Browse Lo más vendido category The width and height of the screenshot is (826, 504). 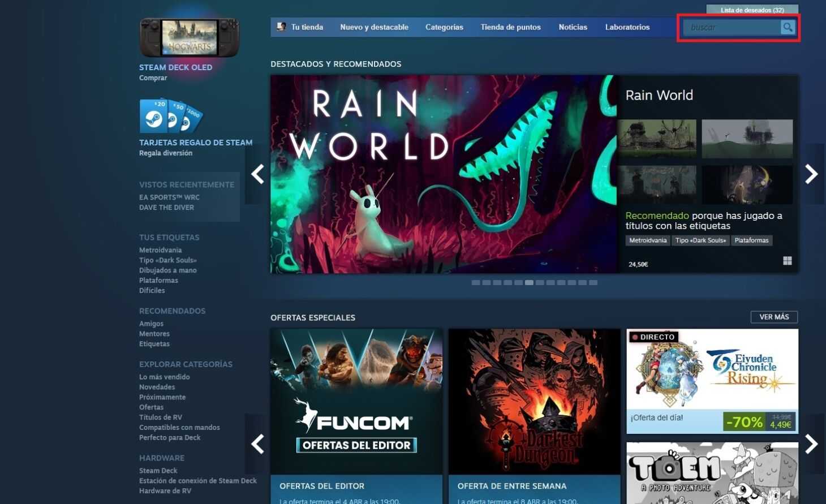[164, 377]
